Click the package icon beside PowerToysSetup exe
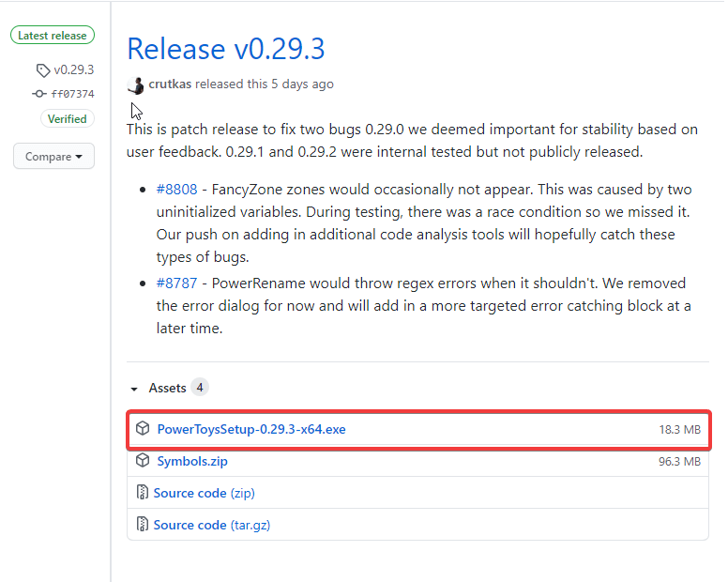728x582 pixels. coord(143,429)
